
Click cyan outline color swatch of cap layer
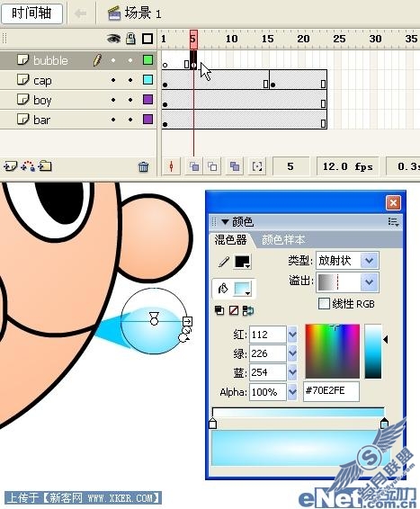click(x=147, y=80)
